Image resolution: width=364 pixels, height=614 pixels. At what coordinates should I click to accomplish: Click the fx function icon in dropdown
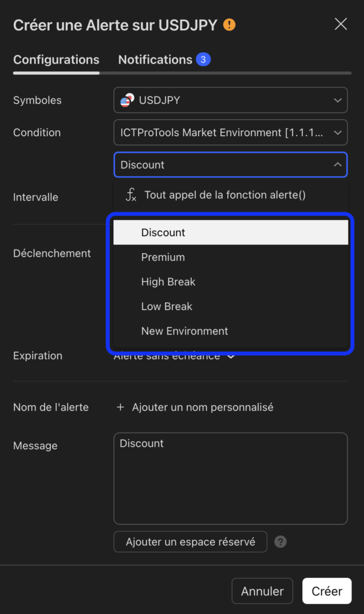(131, 195)
